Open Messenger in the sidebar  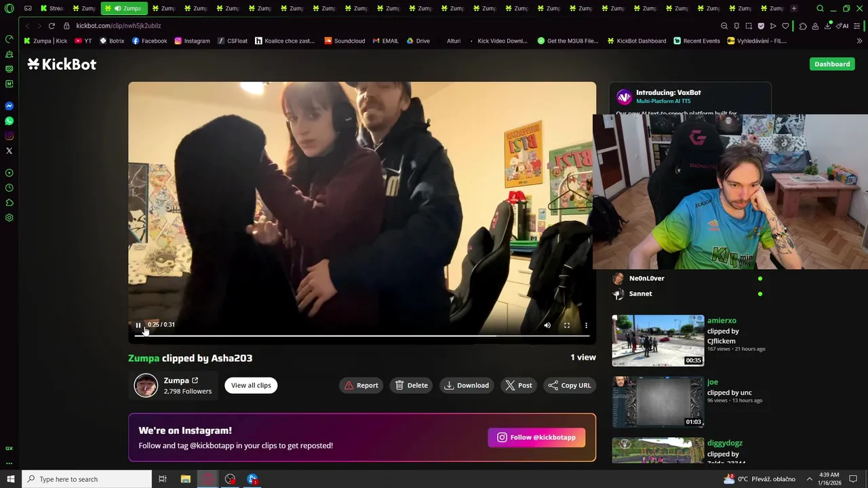[x=9, y=106]
